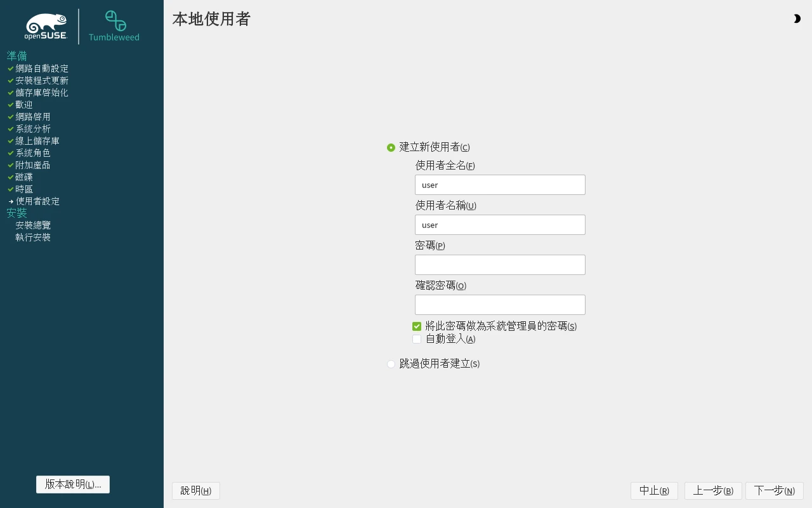
Task: Click the 本地使用者 page title
Action: coord(211,19)
